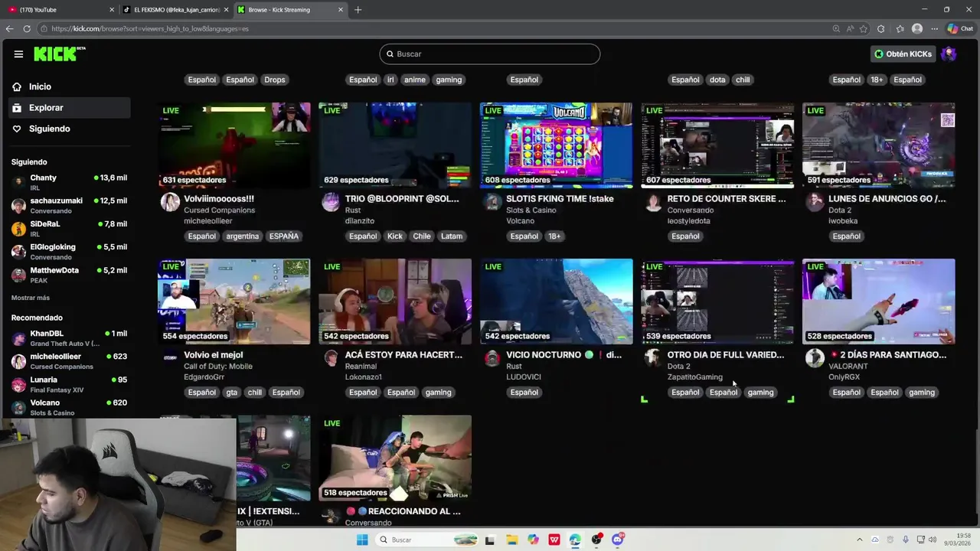Open the Lunaria recommended channel
This screenshot has height=551, width=980.
[x=69, y=384]
